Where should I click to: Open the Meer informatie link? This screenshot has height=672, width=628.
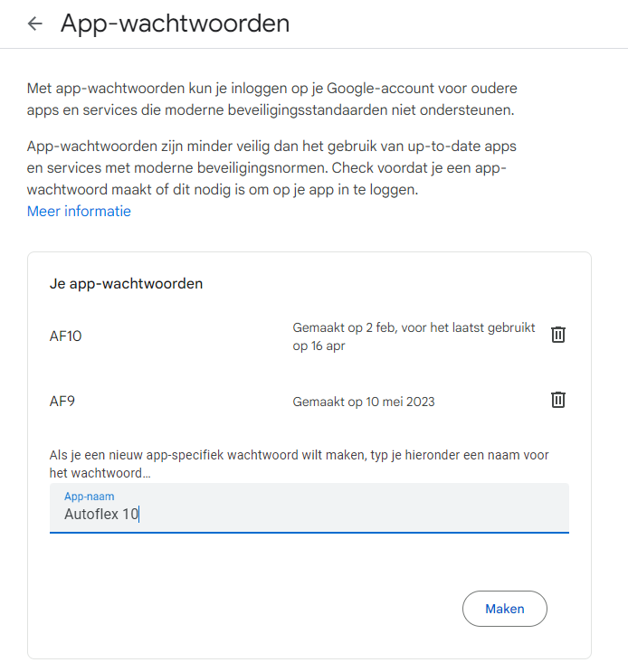(79, 212)
